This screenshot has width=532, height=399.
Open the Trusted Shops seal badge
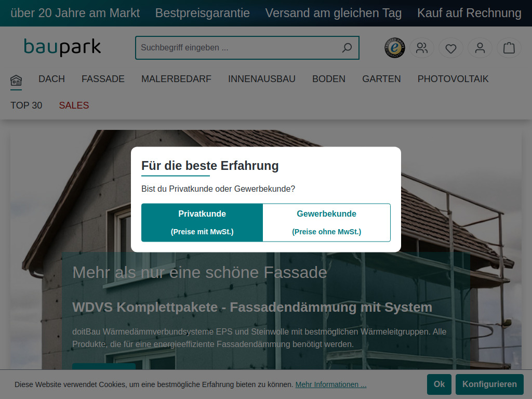(394, 47)
